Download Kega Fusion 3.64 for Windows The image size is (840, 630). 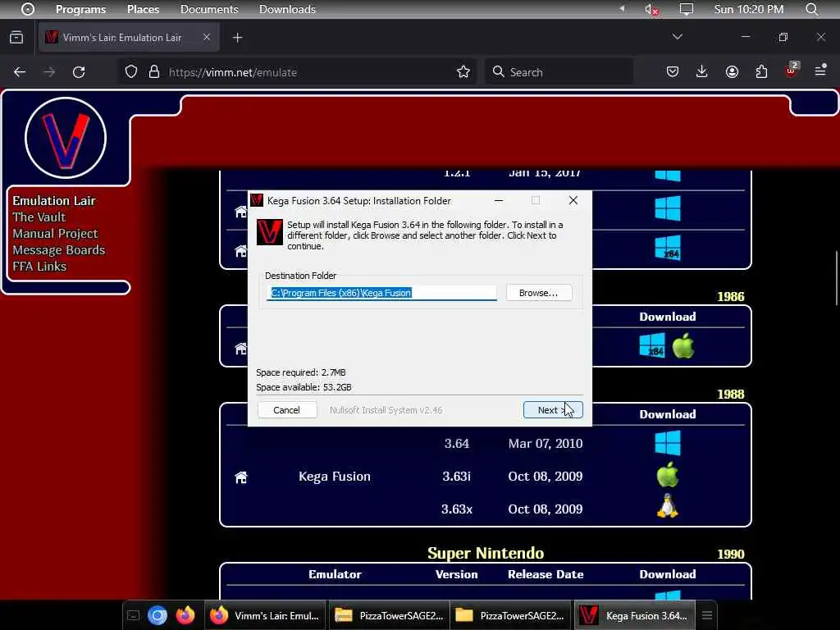point(668,444)
